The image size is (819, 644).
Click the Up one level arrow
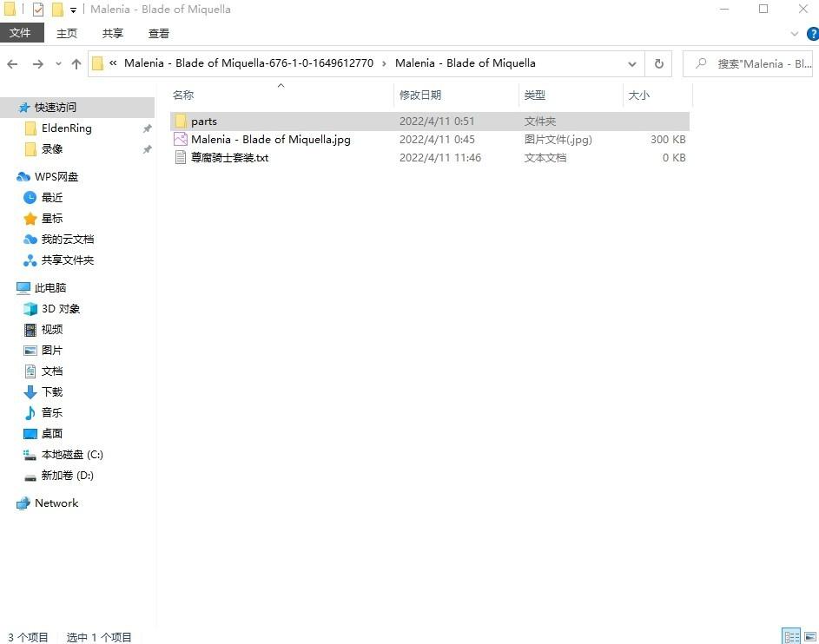click(76, 64)
